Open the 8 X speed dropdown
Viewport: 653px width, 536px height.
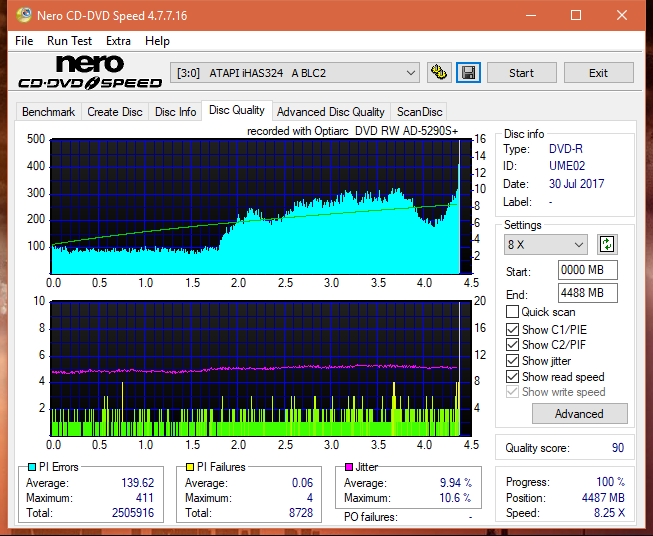546,244
